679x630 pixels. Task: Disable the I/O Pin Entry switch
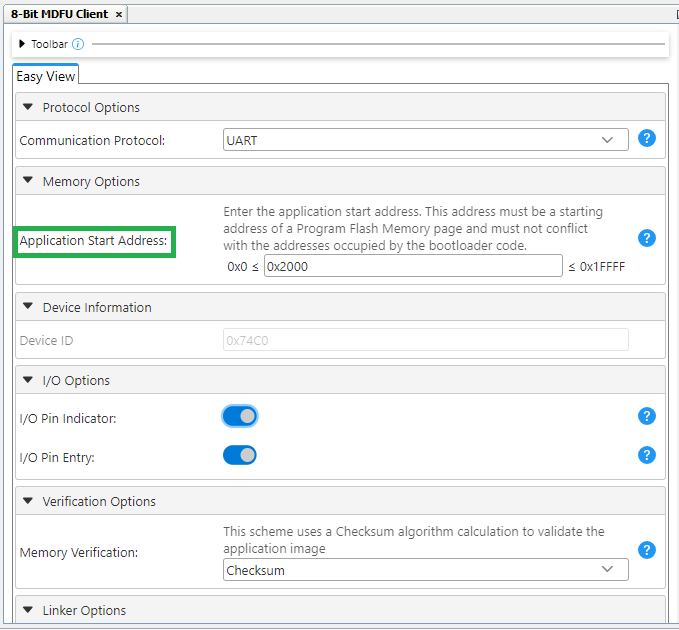tap(240, 455)
